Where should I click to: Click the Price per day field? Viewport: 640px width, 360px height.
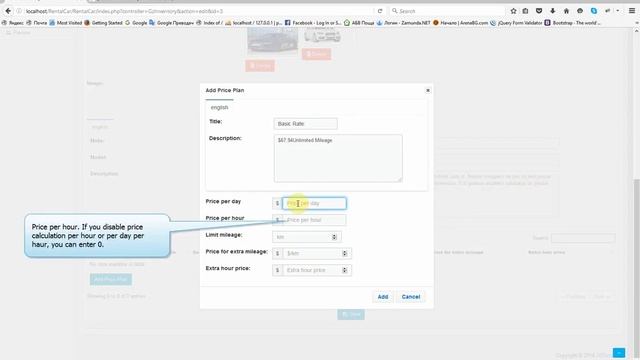coord(314,203)
